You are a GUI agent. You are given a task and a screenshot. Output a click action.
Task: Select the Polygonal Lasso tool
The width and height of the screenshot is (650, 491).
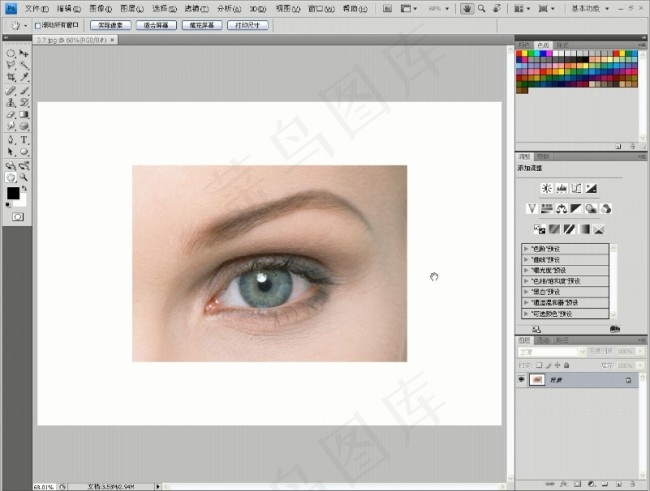coord(11,65)
